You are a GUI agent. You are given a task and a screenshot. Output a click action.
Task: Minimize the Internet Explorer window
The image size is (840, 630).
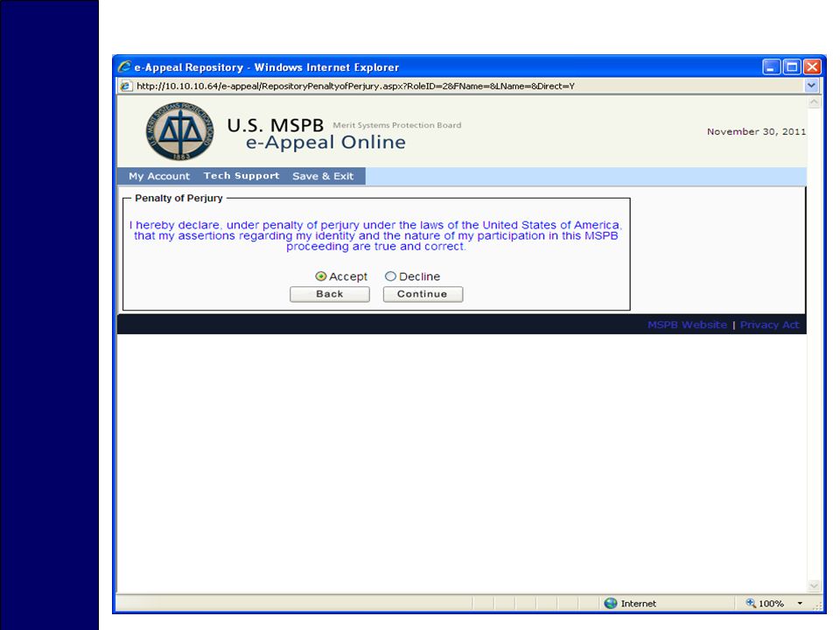click(771, 67)
